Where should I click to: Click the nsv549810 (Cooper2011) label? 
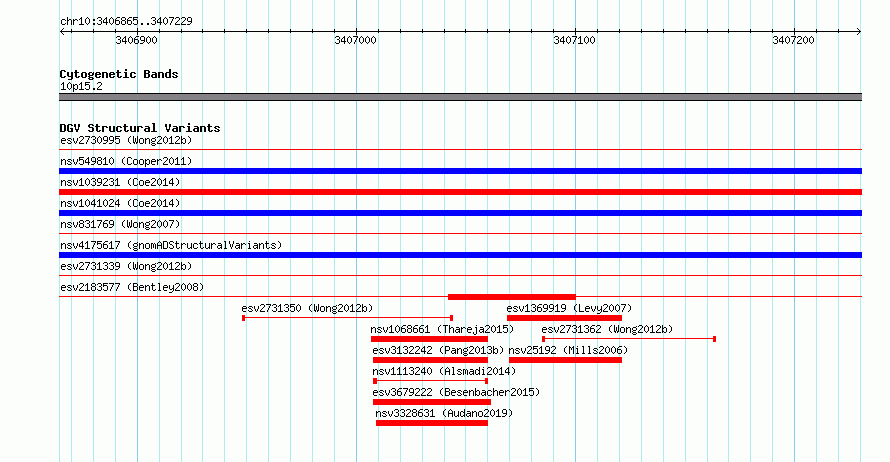[126, 161]
